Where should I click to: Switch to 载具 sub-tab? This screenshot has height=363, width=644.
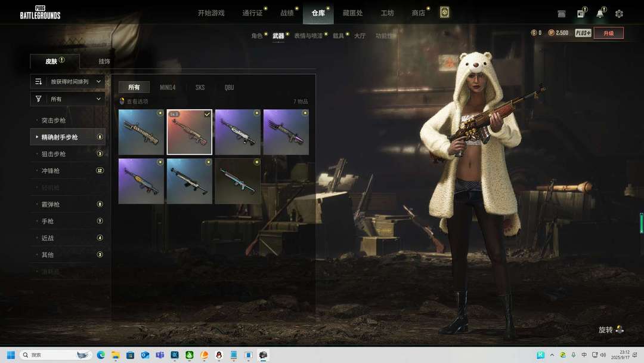point(338,36)
